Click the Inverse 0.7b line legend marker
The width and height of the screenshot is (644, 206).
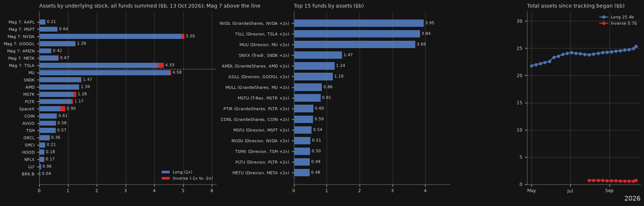[x=604, y=24]
